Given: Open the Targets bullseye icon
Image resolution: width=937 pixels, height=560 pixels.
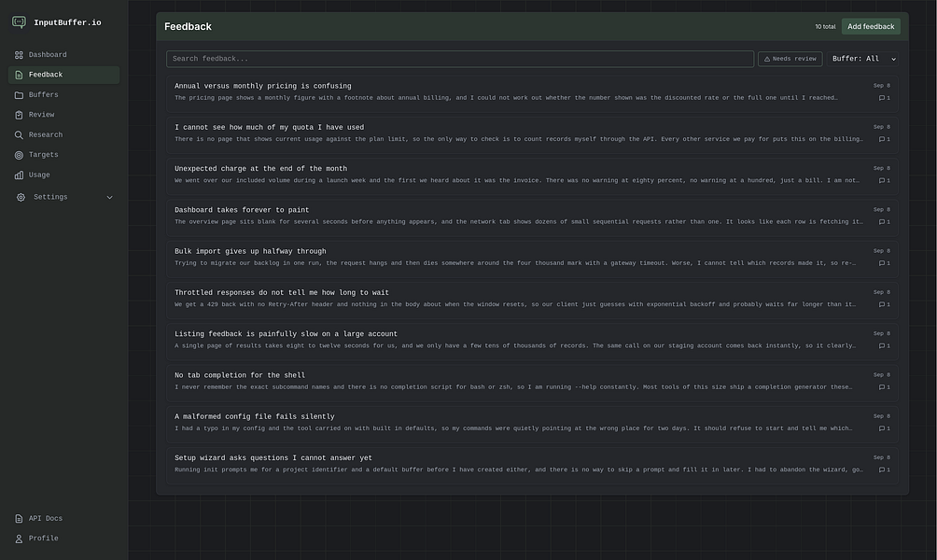Looking at the screenshot, I should [x=19, y=155].
